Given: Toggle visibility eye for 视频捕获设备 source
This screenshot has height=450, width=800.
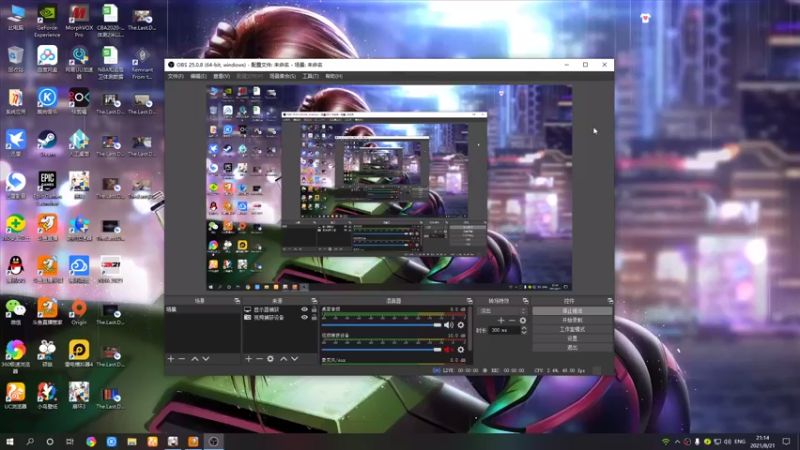Looking at the screenshot, I should point(305,317).
